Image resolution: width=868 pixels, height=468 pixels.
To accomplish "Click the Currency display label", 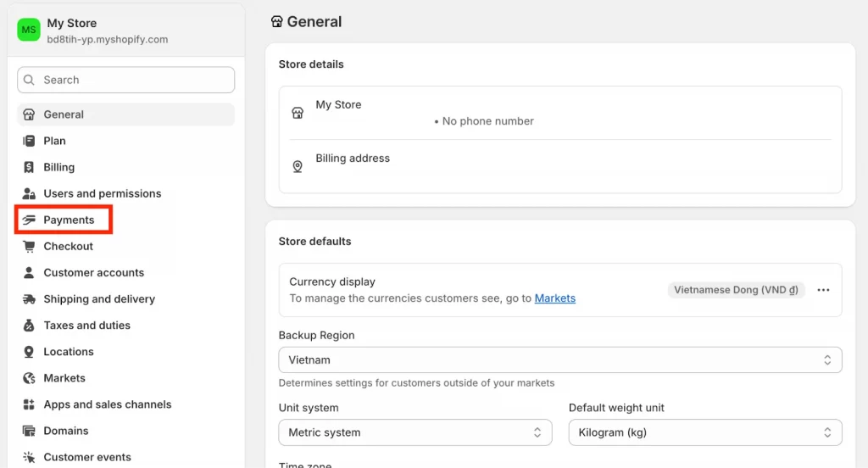I will (332, 282).
